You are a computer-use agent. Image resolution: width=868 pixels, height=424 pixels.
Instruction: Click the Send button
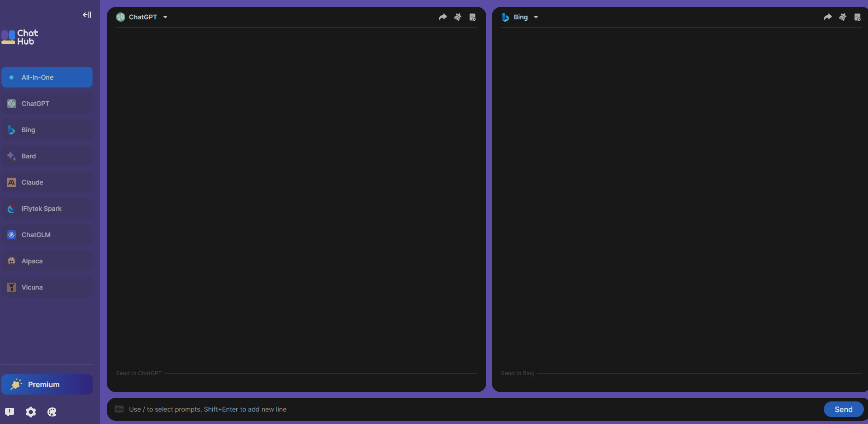click(843, 409)
